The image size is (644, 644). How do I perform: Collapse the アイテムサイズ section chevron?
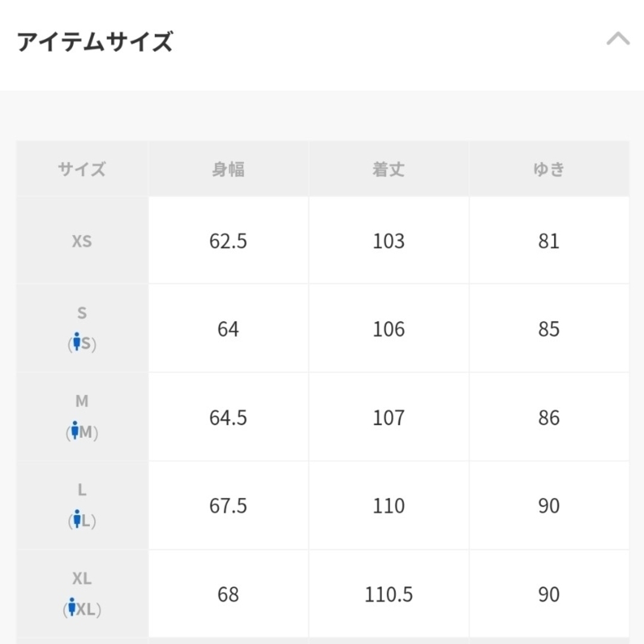pos(618,39)
